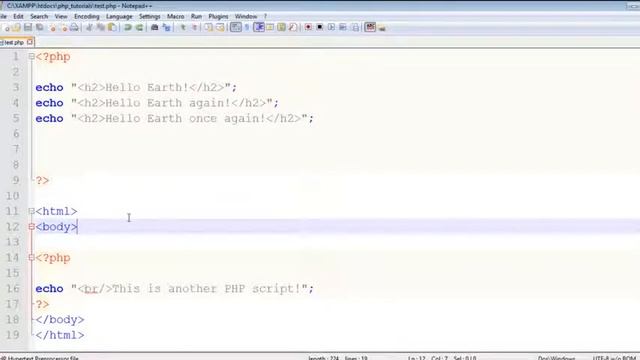Click line number 3 in the margin
The image size is (640, 360).
[x=16, y=87]
